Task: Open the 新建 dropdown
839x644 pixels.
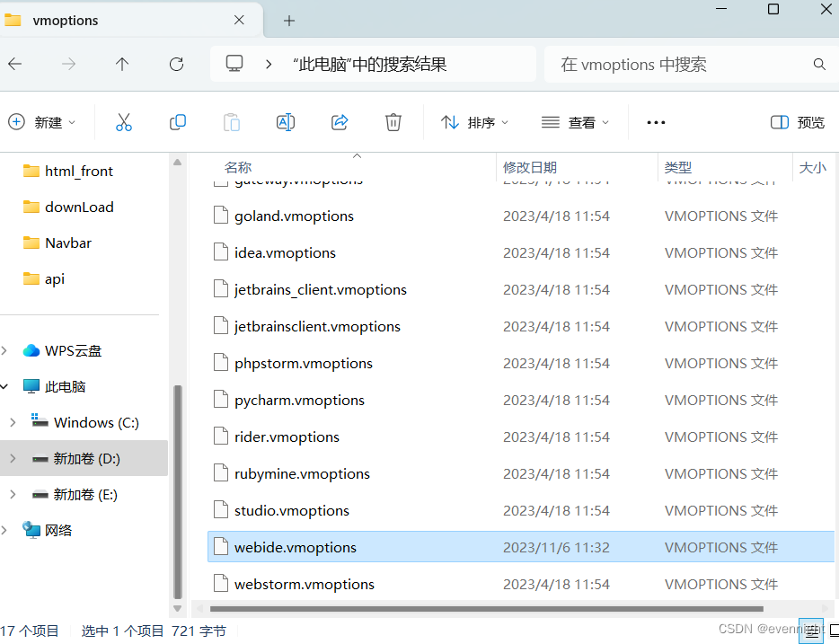Action: pyautogui.click(x=41, y=122)
